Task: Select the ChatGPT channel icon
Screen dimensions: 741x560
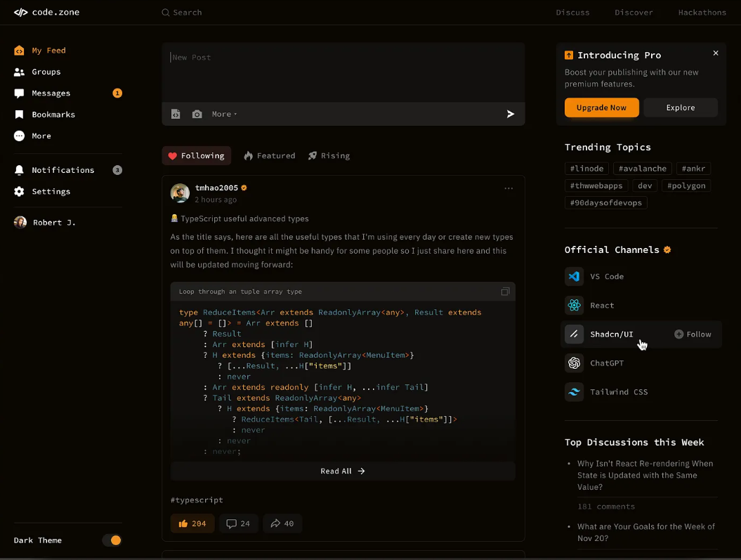Action: coord(574,363)
